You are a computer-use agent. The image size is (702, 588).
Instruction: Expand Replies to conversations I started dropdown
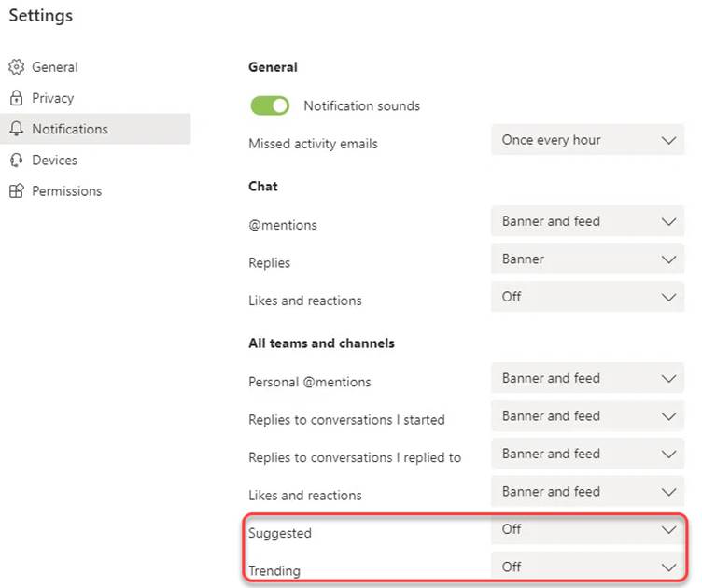coord(588,416)
